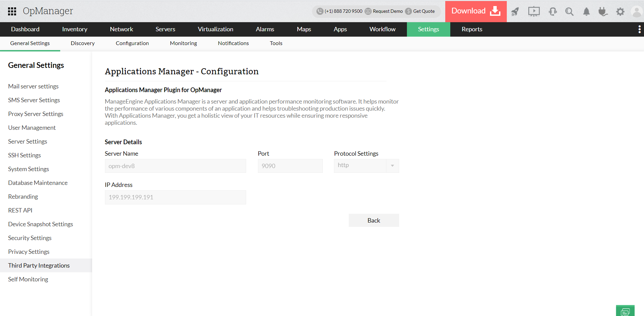Click the headset support icon
This screenshot has width=644, height=316.
pos(553,12)
